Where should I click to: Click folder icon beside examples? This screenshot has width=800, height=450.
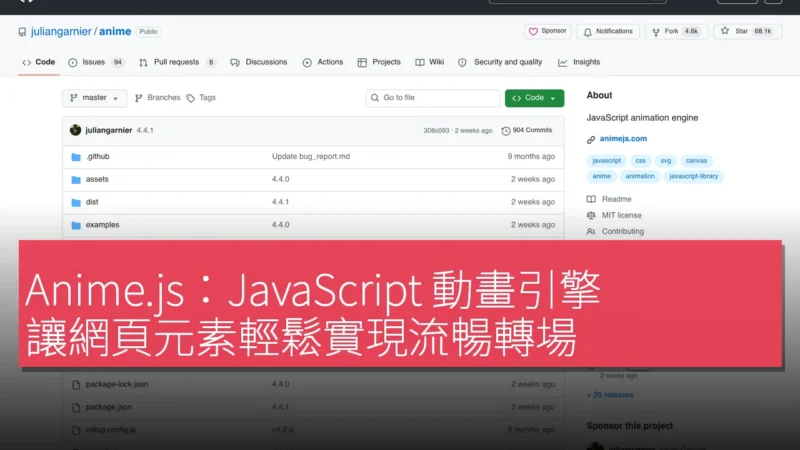pos(76,225)
